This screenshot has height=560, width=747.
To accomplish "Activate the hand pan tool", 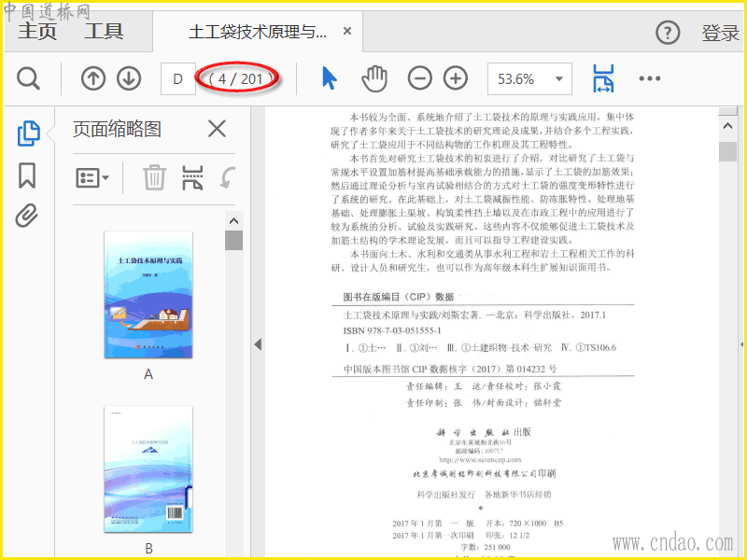I will pos(374,78).
